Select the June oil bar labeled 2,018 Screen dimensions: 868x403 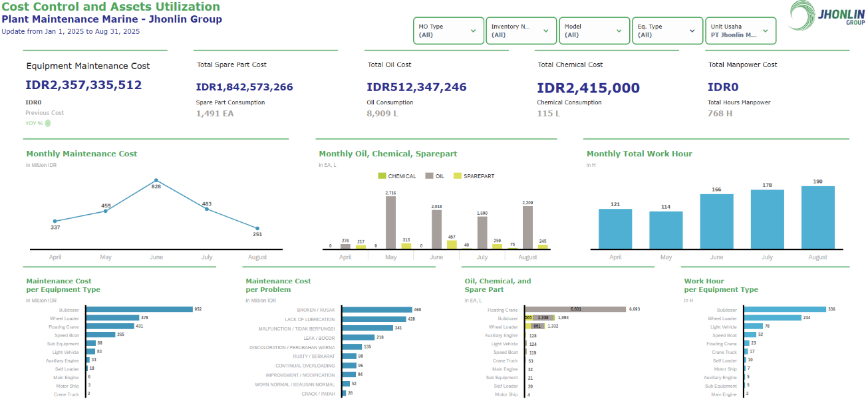point(437,229)
